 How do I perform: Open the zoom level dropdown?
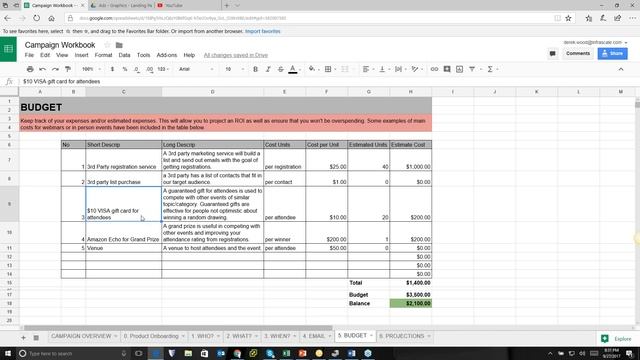click(x=91, y=69)
